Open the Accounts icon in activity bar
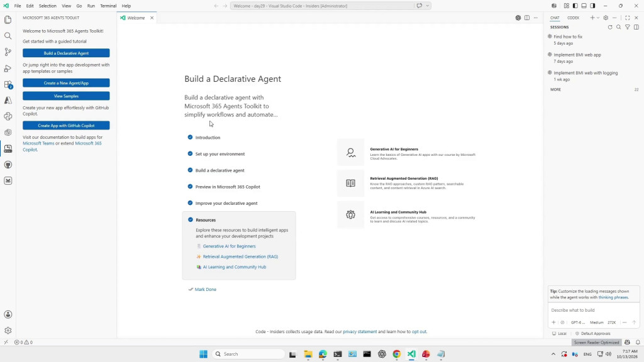Image resolution: width=644 pixels, height=362 pixels. [8, 314]
